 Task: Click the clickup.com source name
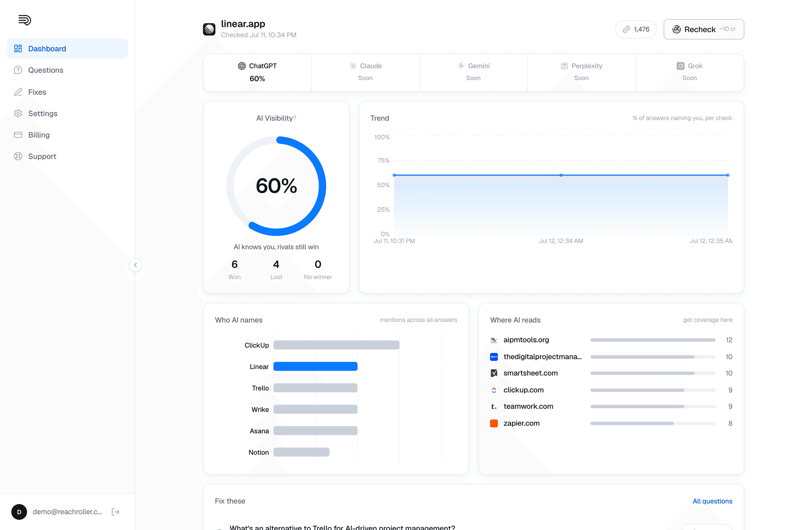click(x=523, y=390)
